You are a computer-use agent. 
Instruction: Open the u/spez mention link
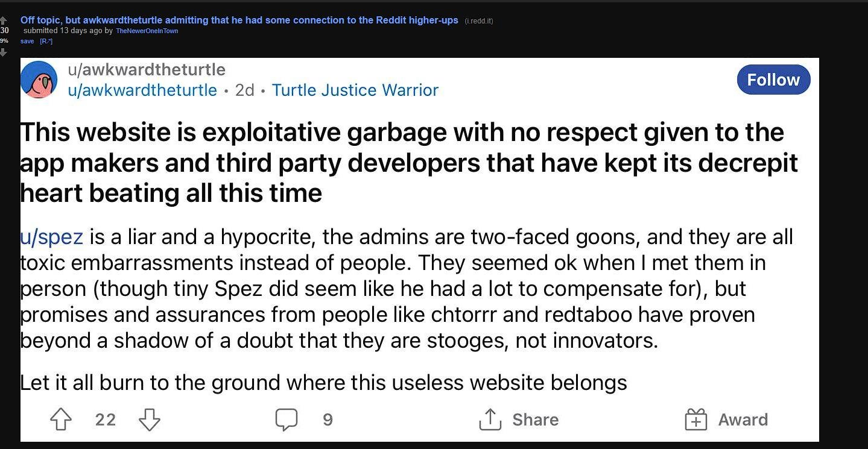[x=52, y=237]
